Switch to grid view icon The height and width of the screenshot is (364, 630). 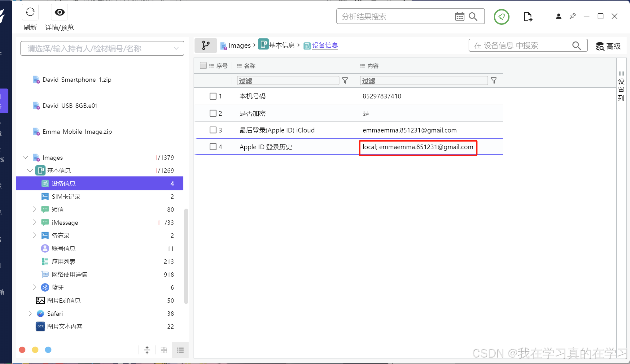click(164, 350)
